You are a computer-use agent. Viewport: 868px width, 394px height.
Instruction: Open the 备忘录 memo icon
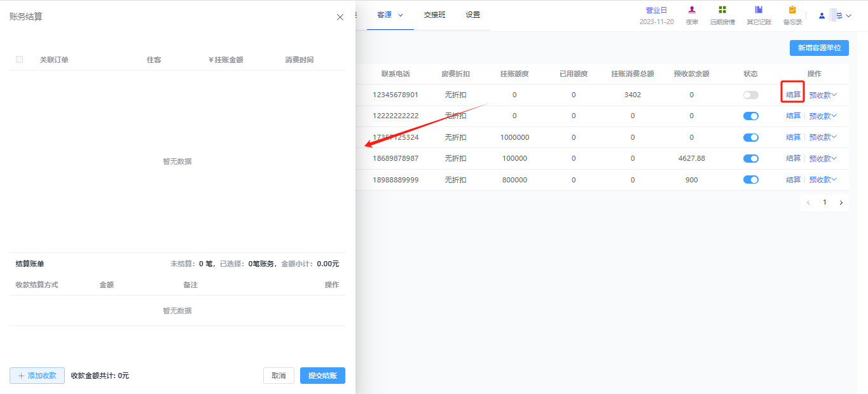tap(792, 10)
